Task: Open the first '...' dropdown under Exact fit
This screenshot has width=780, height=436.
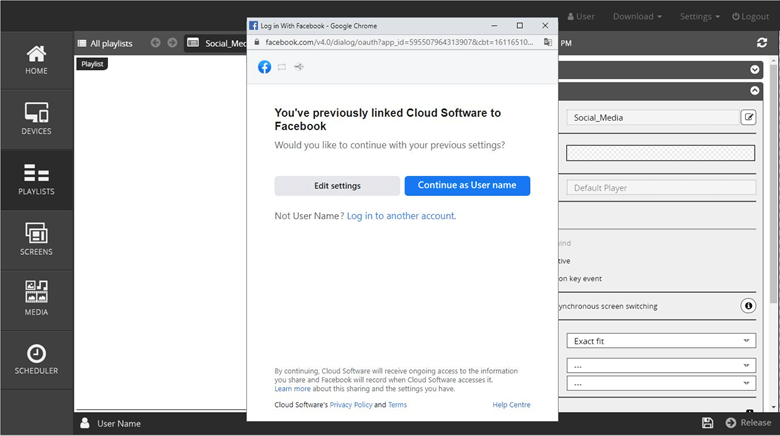Action: pos(661,366)
